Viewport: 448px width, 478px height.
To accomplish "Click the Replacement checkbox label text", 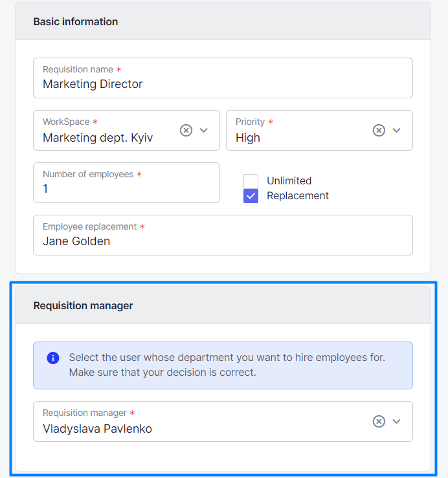I will click(x=298, y=196).
